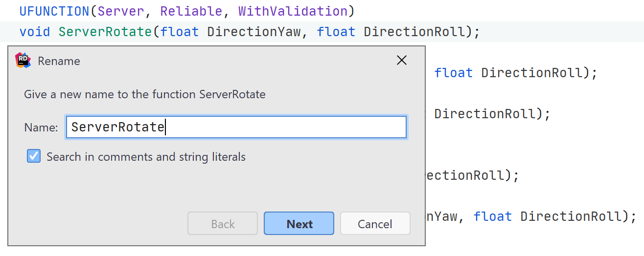The width and height of the screenshot is (644, 256).
Task: Click the 'Give a new name' description text
Action: coord(144,94)
